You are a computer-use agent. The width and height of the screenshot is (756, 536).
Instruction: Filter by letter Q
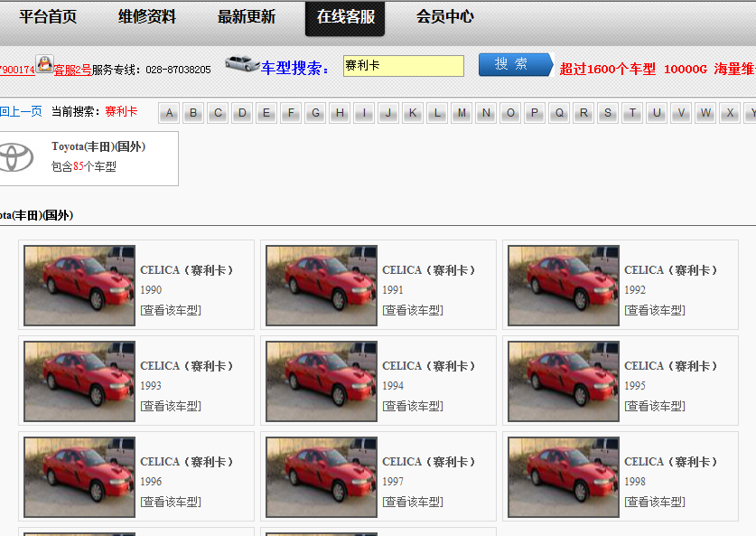coord(559,113)
